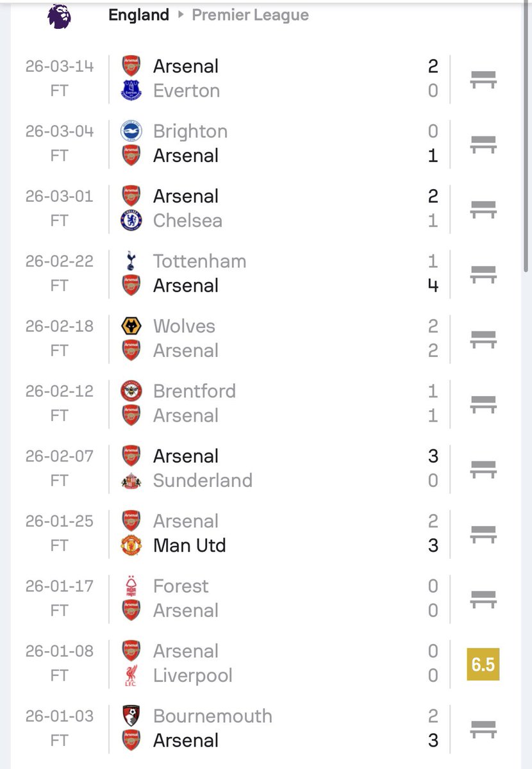
Task: Click the 6.5 rating badge
Action: pos(483,665)
